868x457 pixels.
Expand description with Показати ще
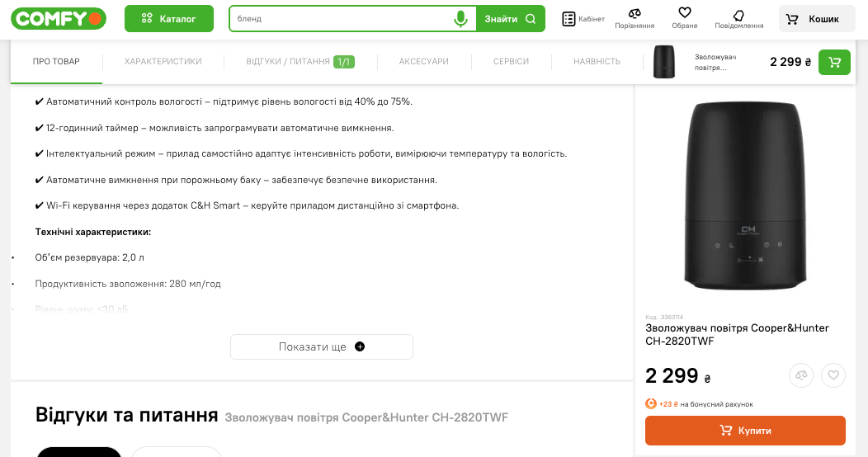(x=322, y=347)
